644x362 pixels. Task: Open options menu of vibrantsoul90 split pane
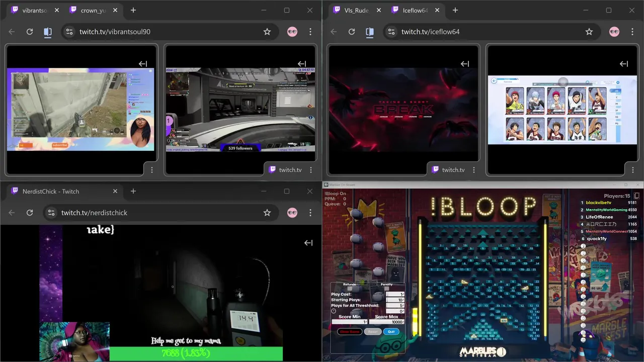pos(152,170)
